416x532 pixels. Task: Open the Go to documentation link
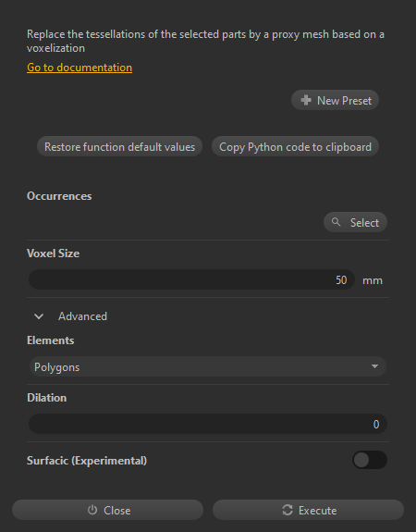pos(80,68)
